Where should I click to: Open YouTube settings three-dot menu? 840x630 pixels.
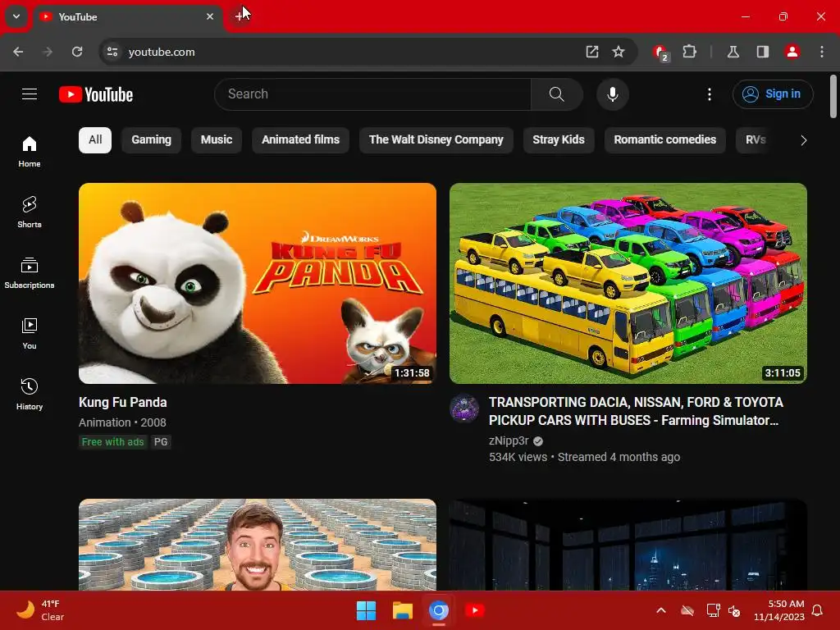pos(710,94)
